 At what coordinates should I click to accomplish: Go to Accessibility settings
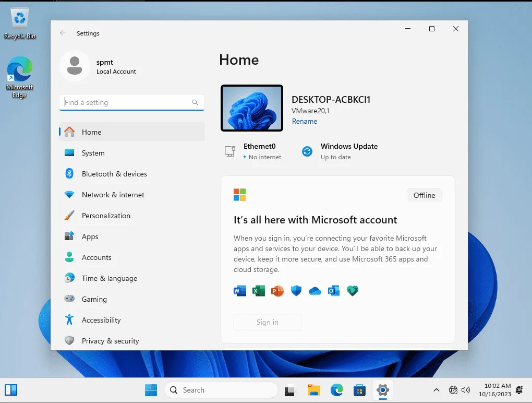coord(131,320)
